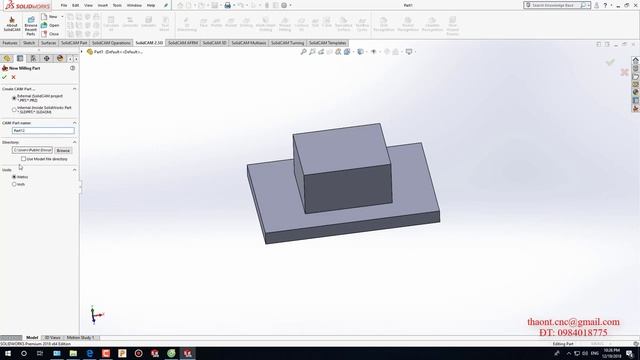The image size is (640, 360).
Task: Click the Browse button for directory
Action: pos(63,151)
